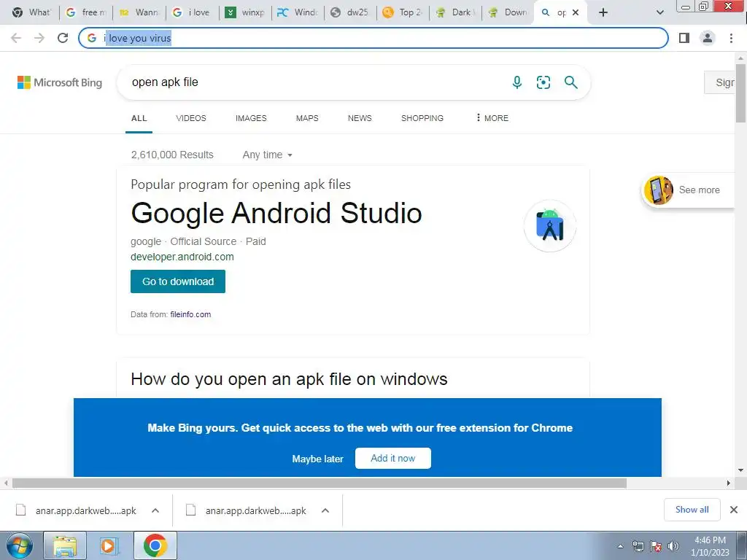Switch to the 'Down' browser tab
Viewport: 747px width, 560px height.
point(508,12)
